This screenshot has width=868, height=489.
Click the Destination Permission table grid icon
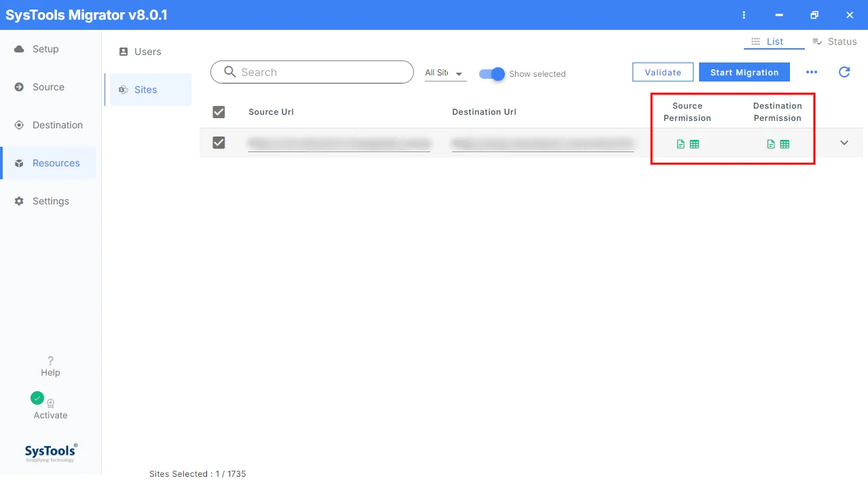click(785, 144)
